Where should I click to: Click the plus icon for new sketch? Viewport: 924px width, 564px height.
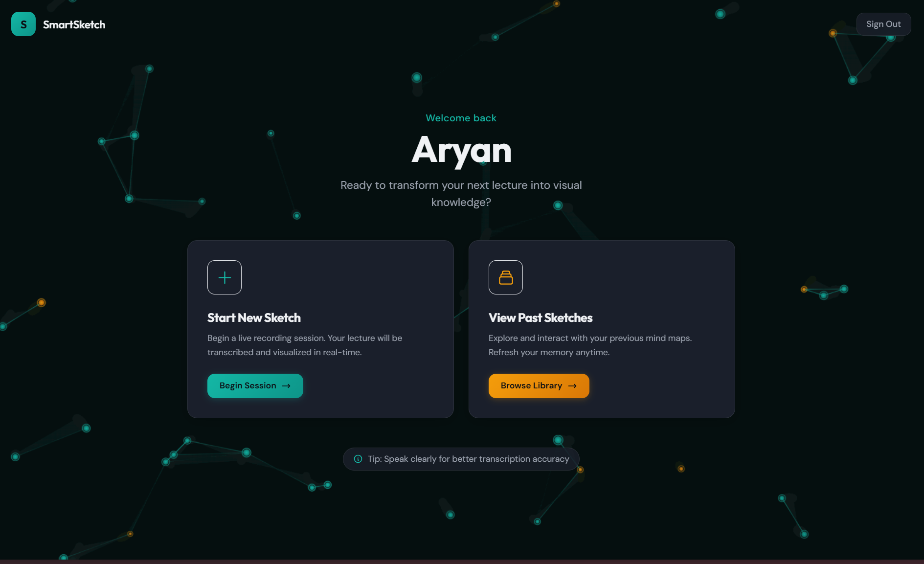coord(225,277)
